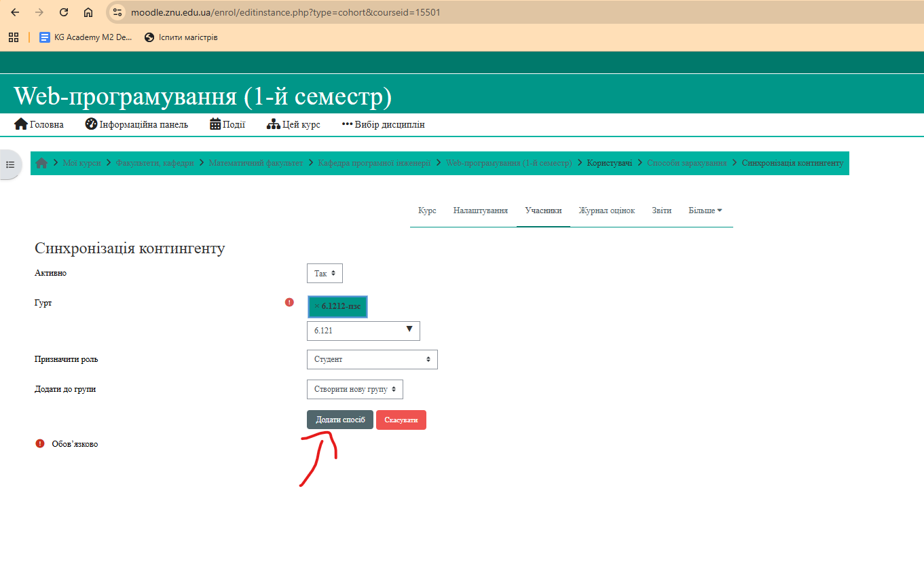This screenshot has width=924, height=588.
Task: Expand the cohort search suggestions arrow
Action: click(x=409, y=330)
